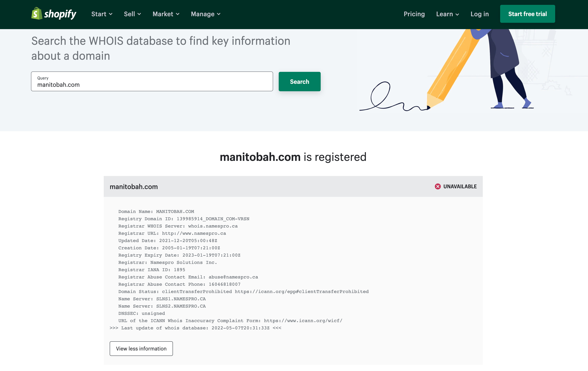Focus the Query domain input field
588x371 pixels.
152,82
